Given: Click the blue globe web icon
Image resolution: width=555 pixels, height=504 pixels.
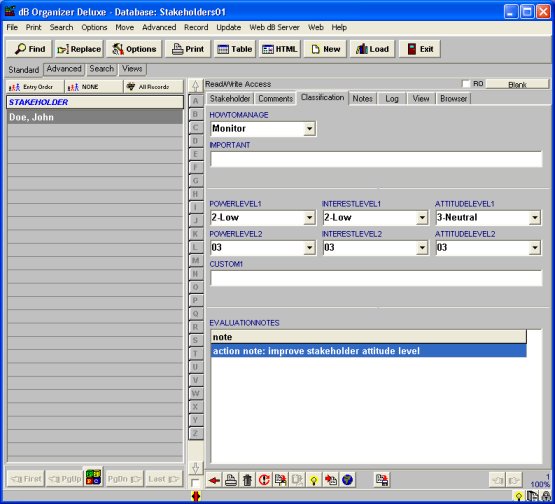Looking at the screenshot, I should pos(347,480).
